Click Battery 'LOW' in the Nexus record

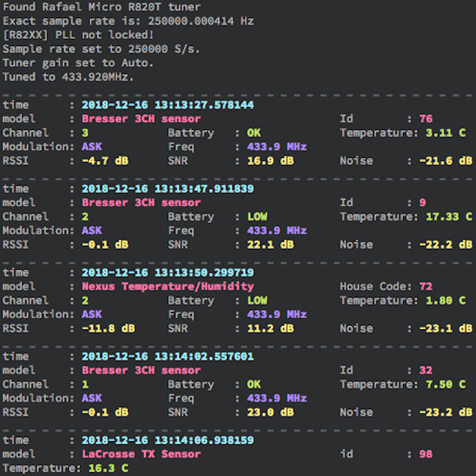tap(257, 300)
